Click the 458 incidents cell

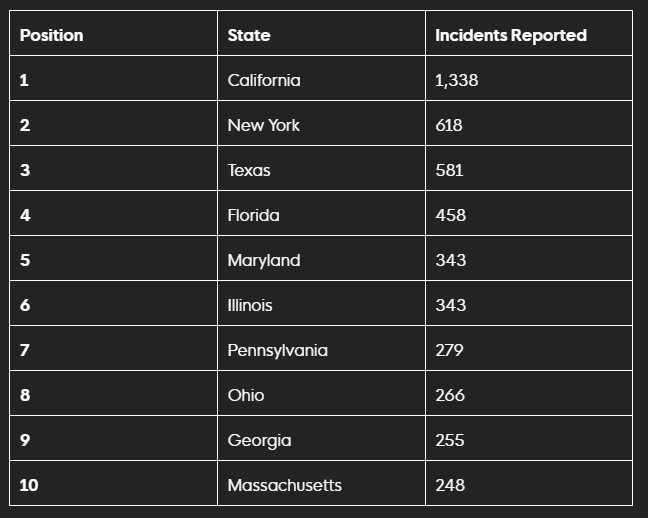click(x=451, y=215)
